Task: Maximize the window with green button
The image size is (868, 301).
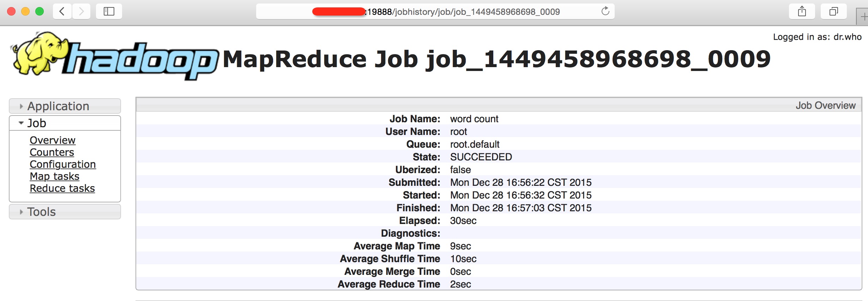Action: [40, 11]
